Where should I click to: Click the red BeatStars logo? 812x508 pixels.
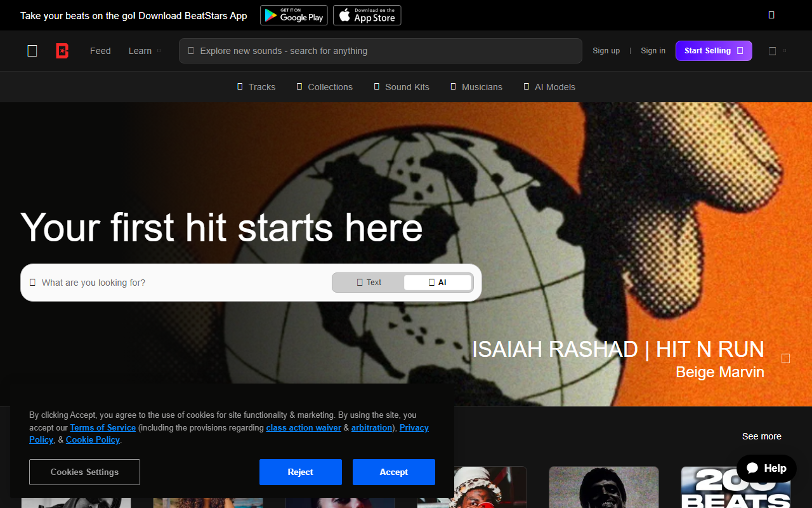tap(62, 51)
